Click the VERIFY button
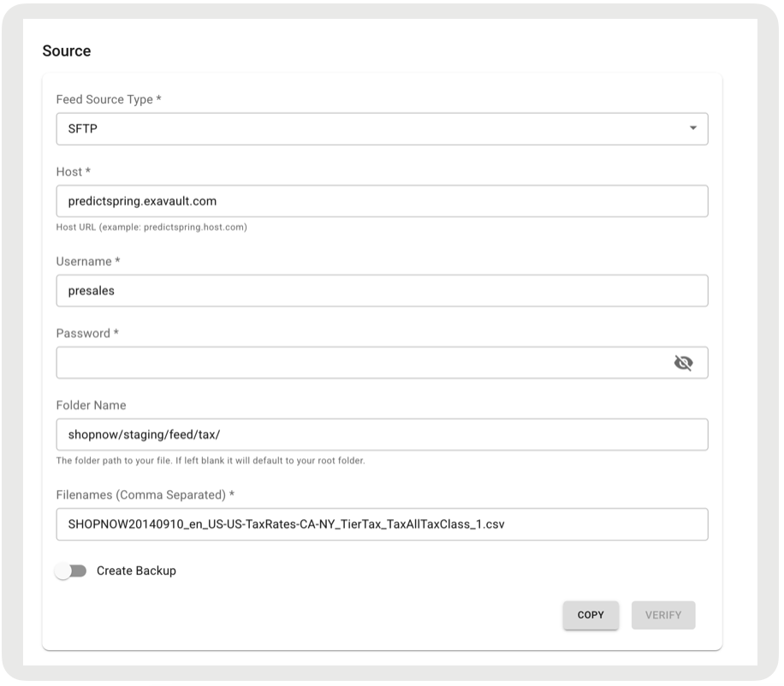The height and width of the screenshot is (686, 784). pos(663,615)
